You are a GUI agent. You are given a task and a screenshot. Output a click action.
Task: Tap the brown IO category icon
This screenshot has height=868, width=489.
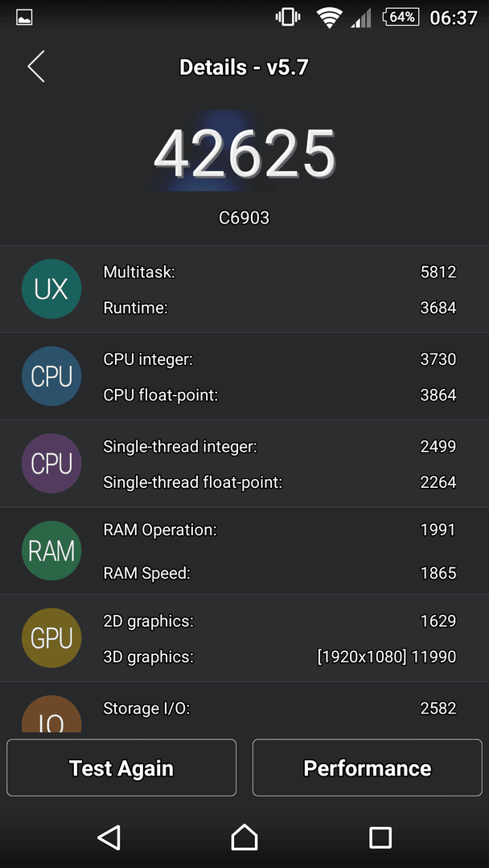(51, 714)
